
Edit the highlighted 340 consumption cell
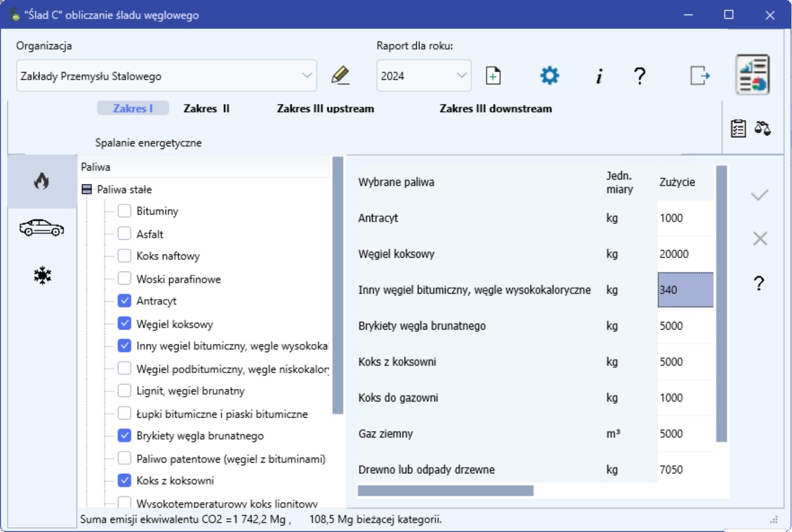pyautogui.click(x=685, y=290)
